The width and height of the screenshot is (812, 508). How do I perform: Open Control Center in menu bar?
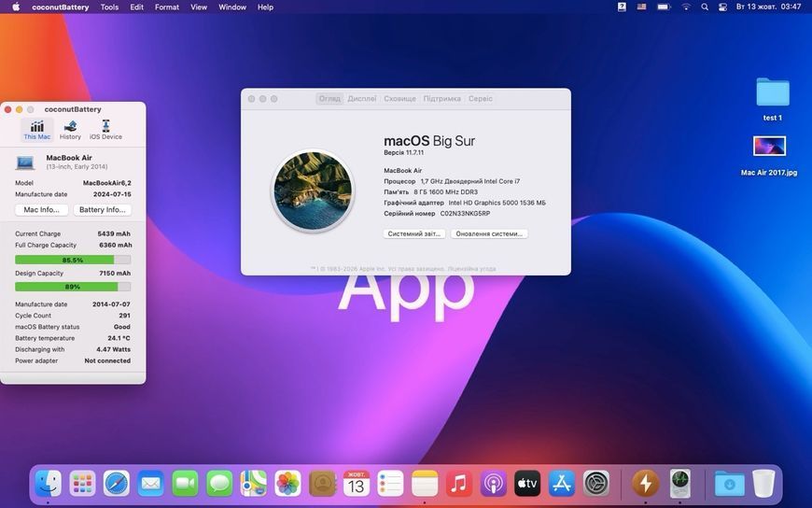click(x=721, y=7)
